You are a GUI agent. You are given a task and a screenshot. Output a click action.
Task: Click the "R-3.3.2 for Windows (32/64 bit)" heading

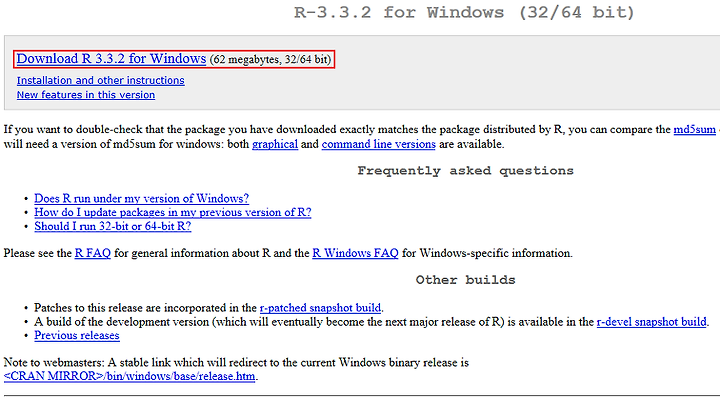click(x=464, y=12)
